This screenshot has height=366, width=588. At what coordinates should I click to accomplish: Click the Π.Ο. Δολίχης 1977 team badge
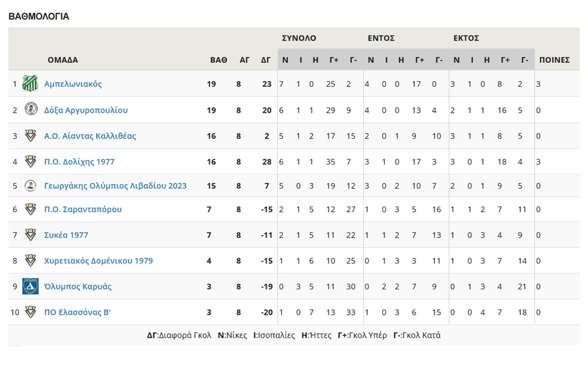coord(30,162)
